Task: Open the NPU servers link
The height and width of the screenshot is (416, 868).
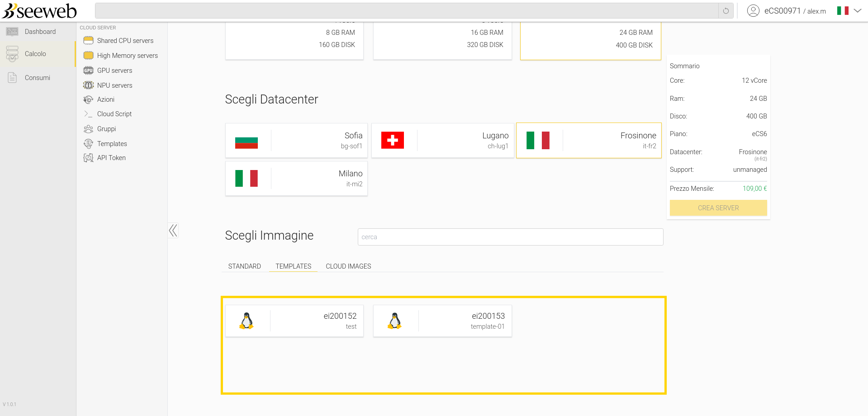Action: [x=115, y=85]
